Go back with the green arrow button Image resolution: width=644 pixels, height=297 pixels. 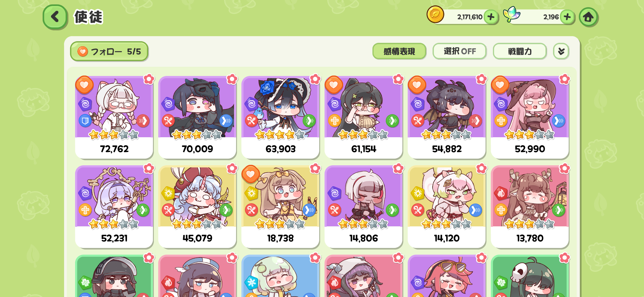point(55,17)
